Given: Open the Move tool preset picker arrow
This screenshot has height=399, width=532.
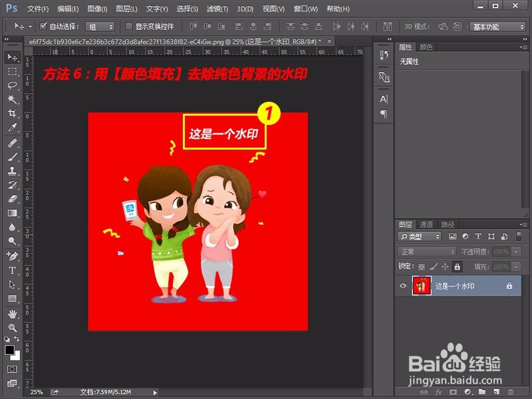Looking at the screenshot, I should [x=30, y=27].
